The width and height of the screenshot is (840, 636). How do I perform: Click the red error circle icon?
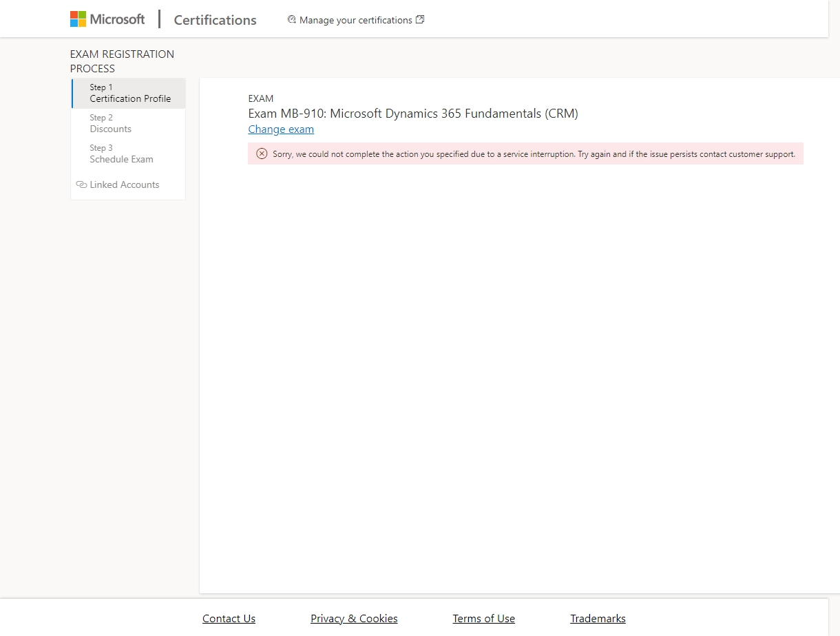[x=262, y=153]
